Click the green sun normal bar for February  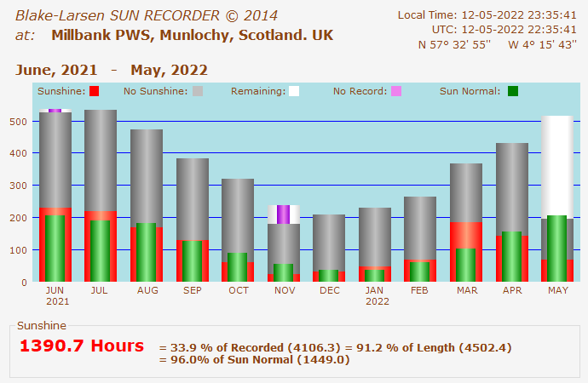click(x=419, y=272)
